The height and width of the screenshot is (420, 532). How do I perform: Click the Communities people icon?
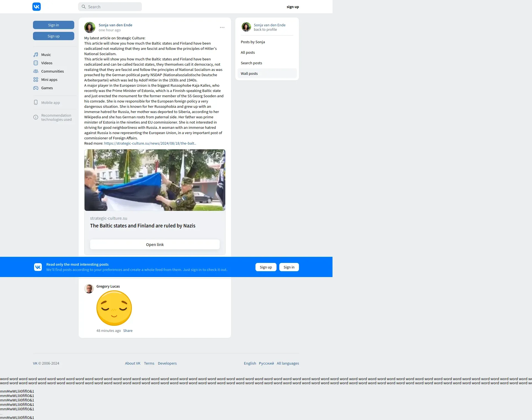[36, 71]
